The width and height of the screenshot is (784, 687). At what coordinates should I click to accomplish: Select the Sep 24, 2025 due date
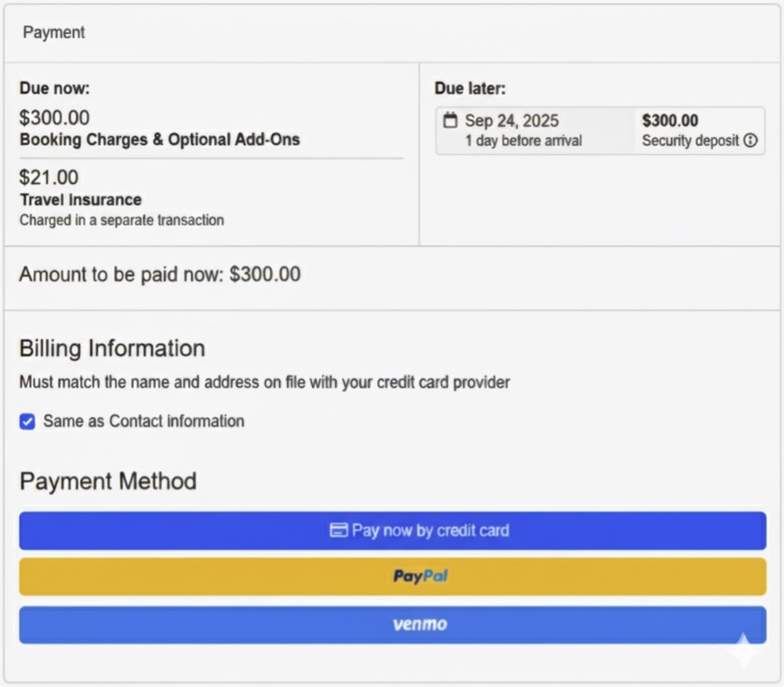[512, 121]
